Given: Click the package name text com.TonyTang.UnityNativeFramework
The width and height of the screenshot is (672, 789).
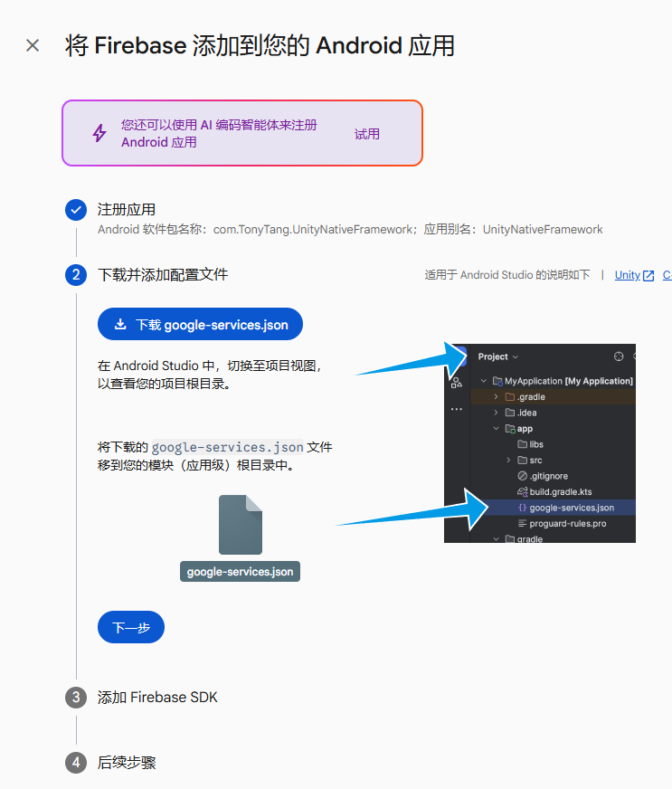Looking at the screenshot, I should click(x=312, y=230).
